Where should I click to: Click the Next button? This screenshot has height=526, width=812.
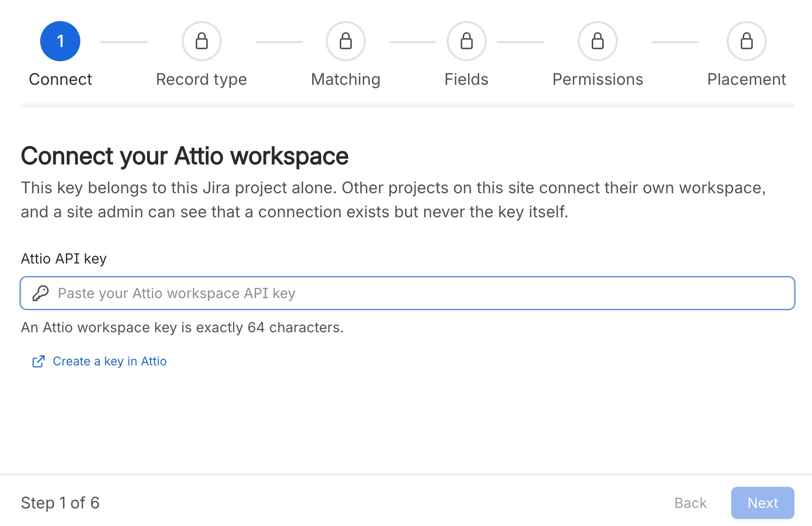(x=763, y=503)
